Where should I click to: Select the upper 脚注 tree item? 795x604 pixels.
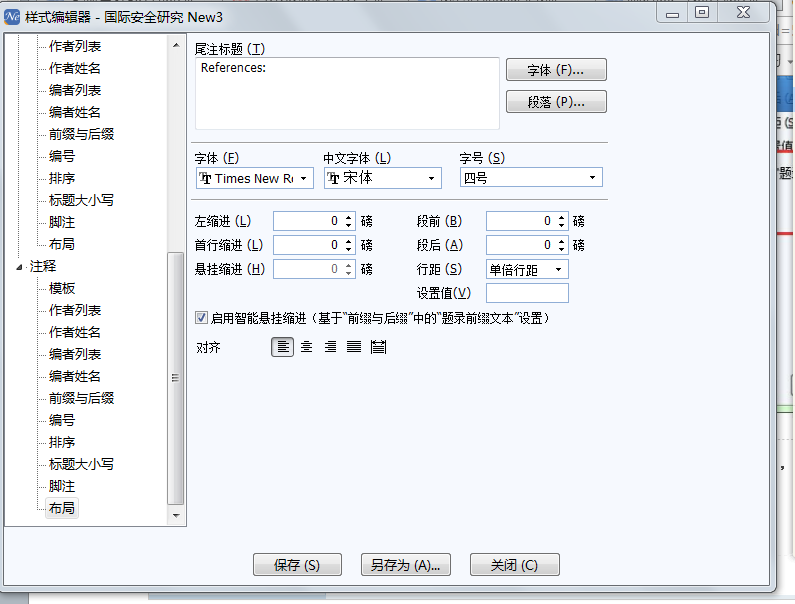pyautogui.click(x=62, y=222)
